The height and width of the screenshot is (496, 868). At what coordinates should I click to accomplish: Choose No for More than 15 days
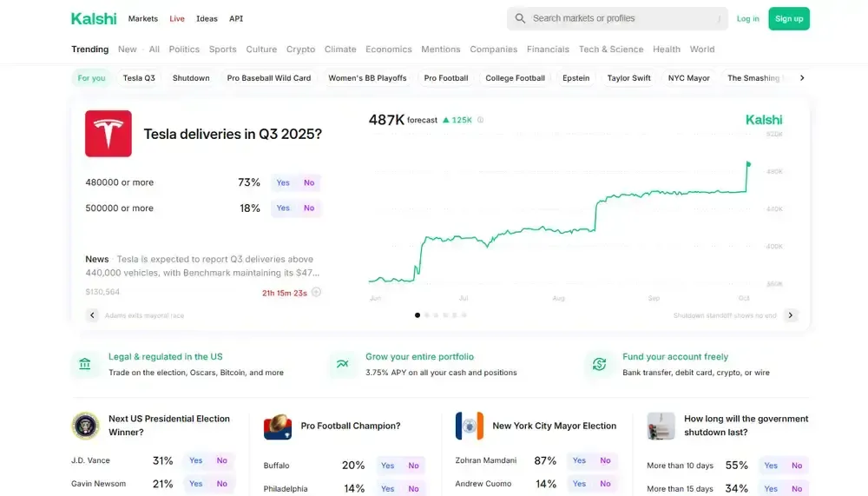[x=797, y=489]
